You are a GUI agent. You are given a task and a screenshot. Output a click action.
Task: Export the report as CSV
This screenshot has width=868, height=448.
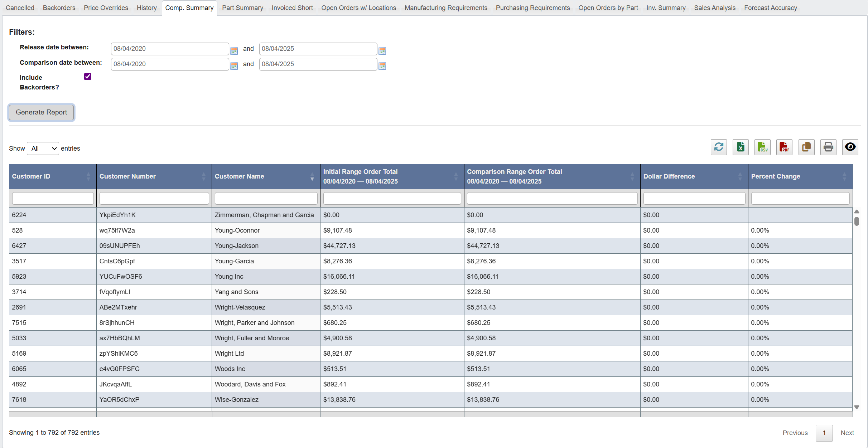coord(762,147)
